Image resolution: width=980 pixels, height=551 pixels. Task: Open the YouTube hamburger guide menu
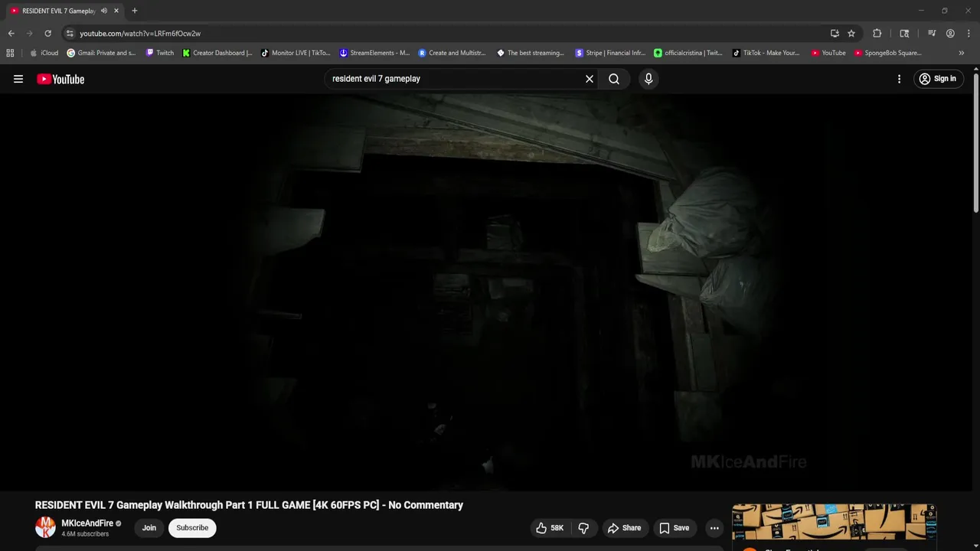click(18, 79)
